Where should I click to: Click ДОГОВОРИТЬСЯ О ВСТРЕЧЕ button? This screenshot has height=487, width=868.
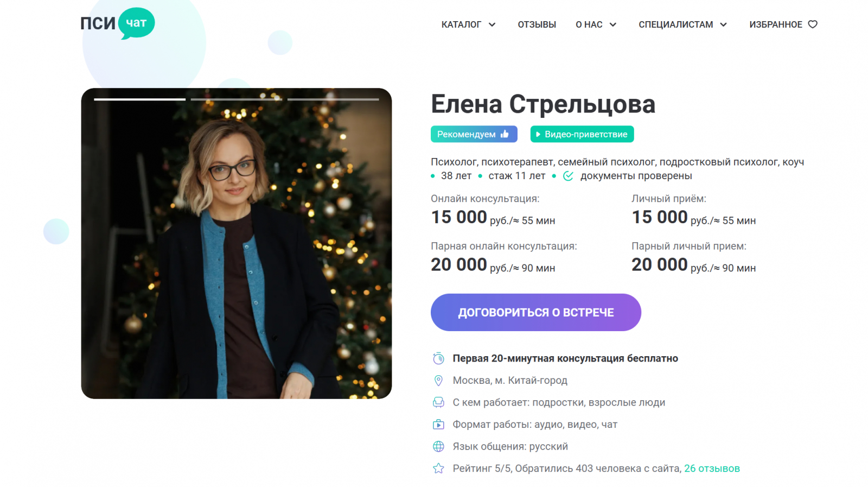[536, 312]
